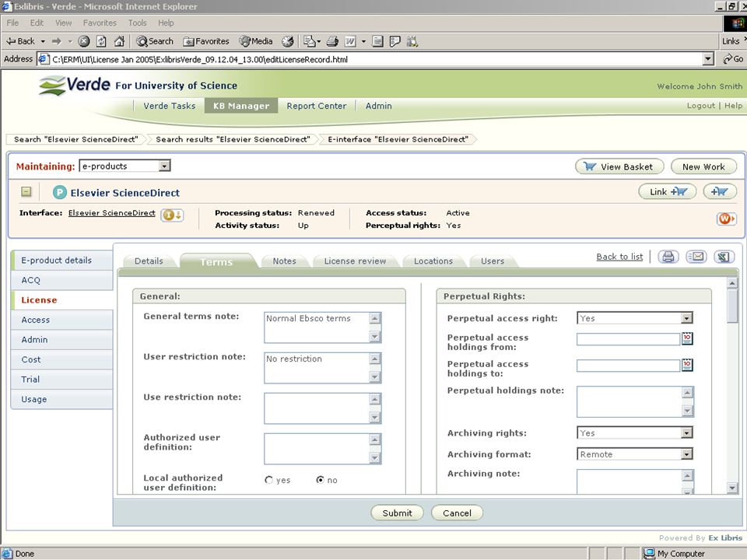The height and width of the screenshot is (560, 747).
Task: Collapse the Elsevier ScienceDirect record with minus icon
Action: [26, 191]
